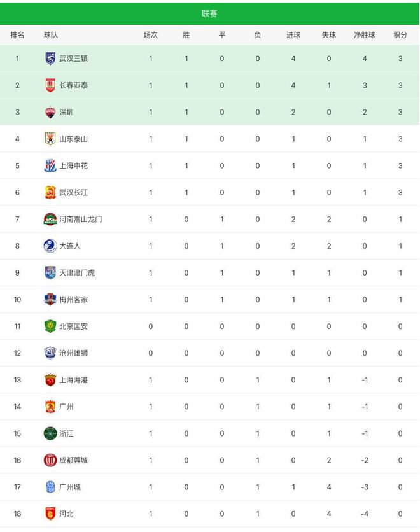Viewport: 420px width, 532px height.
Task: Click the Shanghai Port (上海海港) team logo
Action: coord(50,379)
